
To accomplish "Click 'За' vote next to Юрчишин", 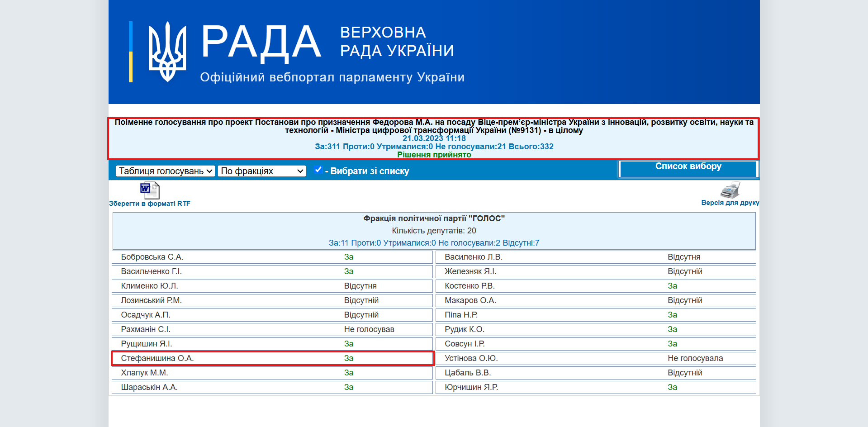I will pyautogui.click(x=673, y=387).
